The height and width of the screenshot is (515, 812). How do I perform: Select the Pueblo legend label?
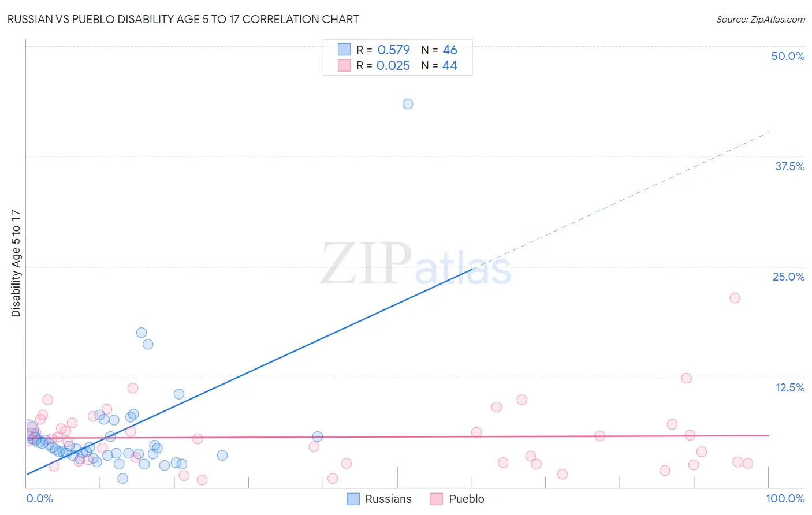466,499
